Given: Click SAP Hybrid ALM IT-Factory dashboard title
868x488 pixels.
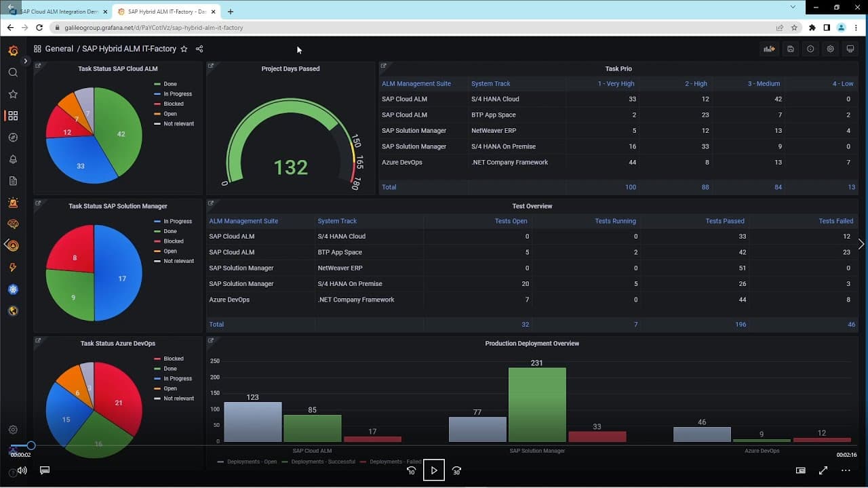Looking at the screenshot, I should click(129, 49).
